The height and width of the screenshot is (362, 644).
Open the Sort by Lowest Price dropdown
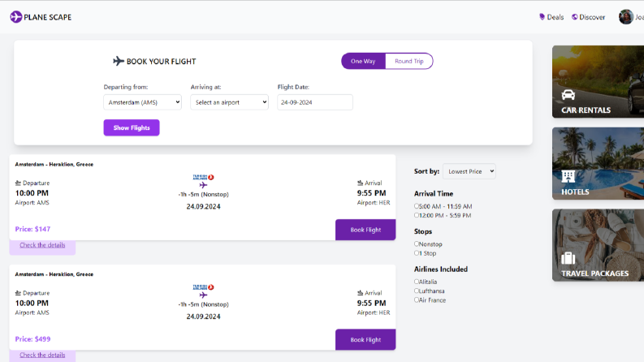click(x=469, y=171)
